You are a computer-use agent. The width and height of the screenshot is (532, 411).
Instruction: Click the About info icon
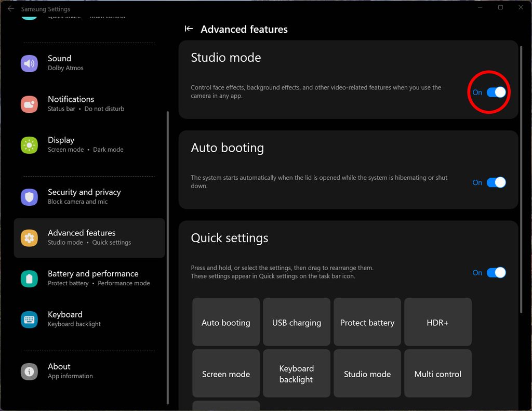click(29, 372)
